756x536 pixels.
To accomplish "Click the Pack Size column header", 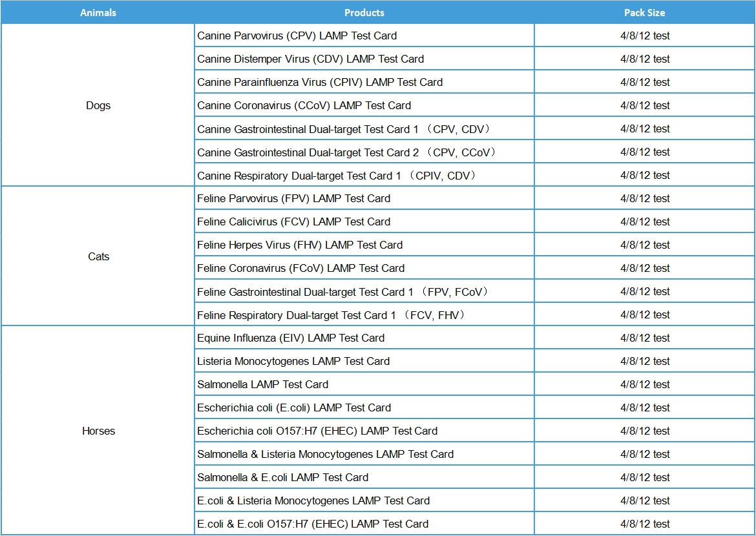I will (644, 13).
